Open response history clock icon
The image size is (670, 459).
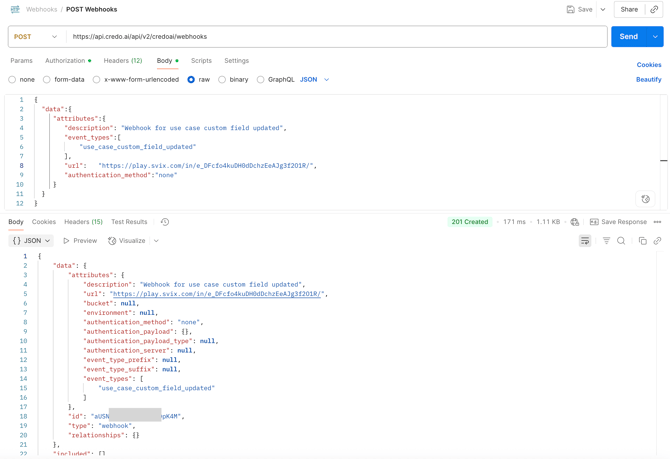[x=165, y=222]
